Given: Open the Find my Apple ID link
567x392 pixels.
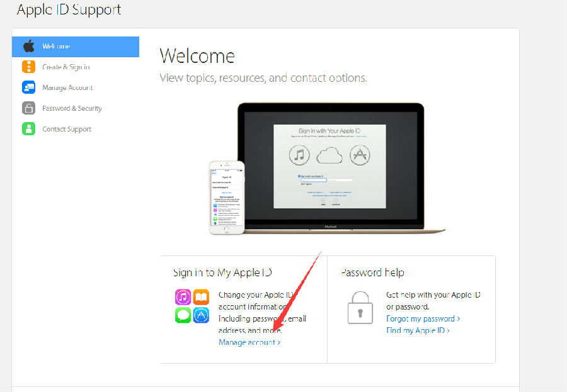Looking at the screenshot, I should pyautogui.click(x=418, y=330).
